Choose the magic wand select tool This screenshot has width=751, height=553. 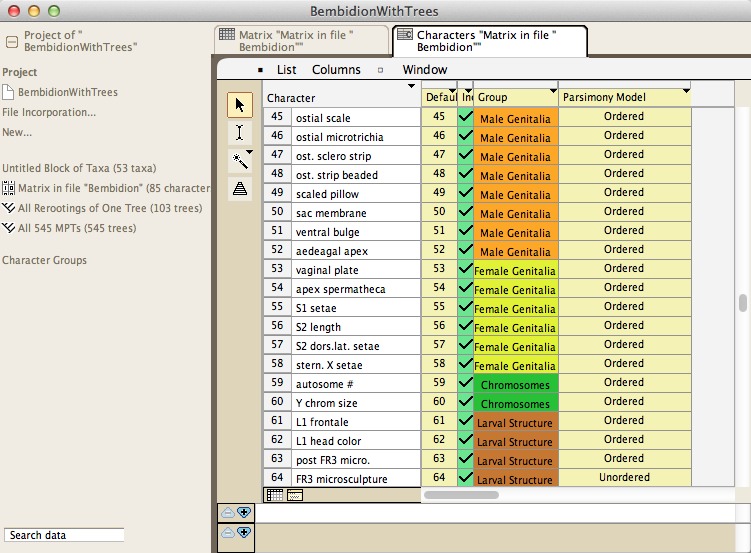tap(239, 160)
